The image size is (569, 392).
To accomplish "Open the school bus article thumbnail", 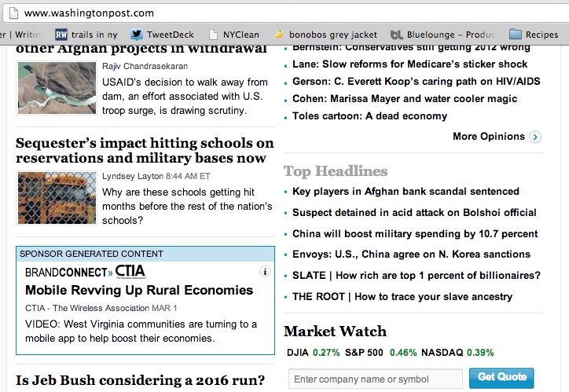I will tap(57, 198).
